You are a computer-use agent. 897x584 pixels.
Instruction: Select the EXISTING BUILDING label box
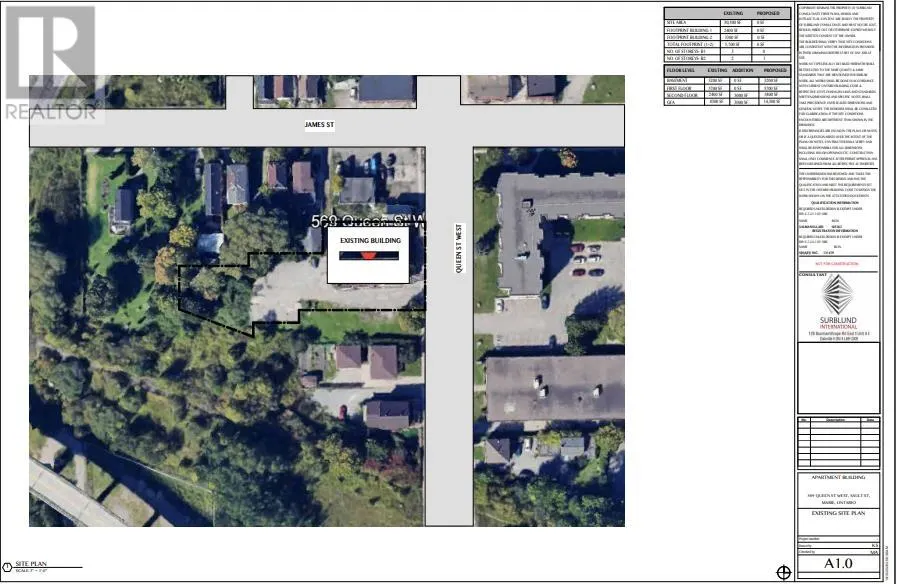tap(368, 256)
